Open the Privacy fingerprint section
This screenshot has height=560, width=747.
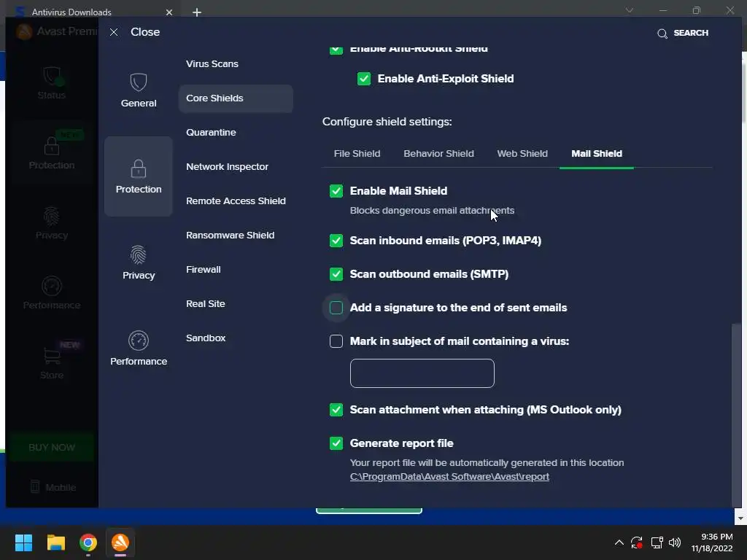(x=138, y=262)
